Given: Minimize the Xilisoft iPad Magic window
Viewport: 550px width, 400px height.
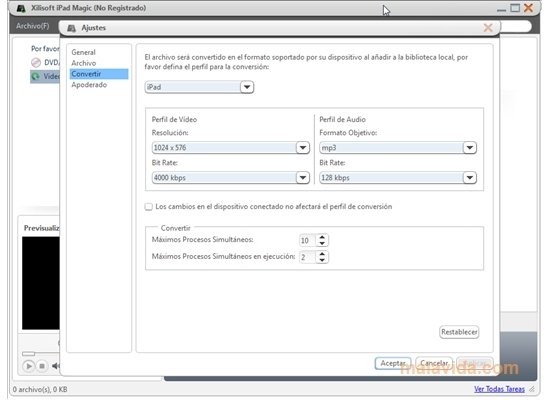Looking at the screenshot, I should click(502, 10).
